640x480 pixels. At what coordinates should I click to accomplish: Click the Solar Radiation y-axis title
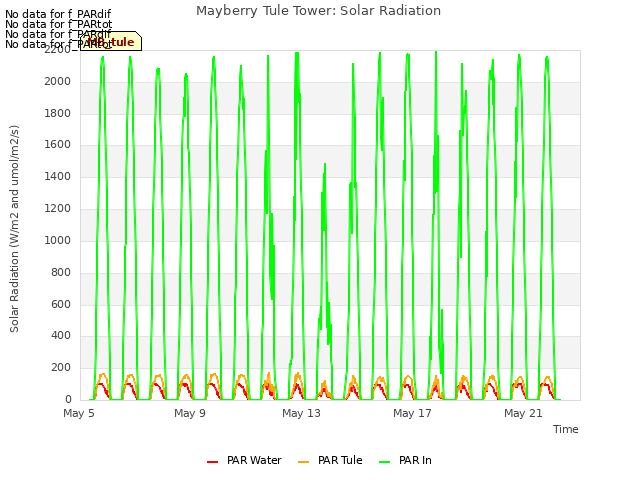pyautogui.click(x=14, y=229)
